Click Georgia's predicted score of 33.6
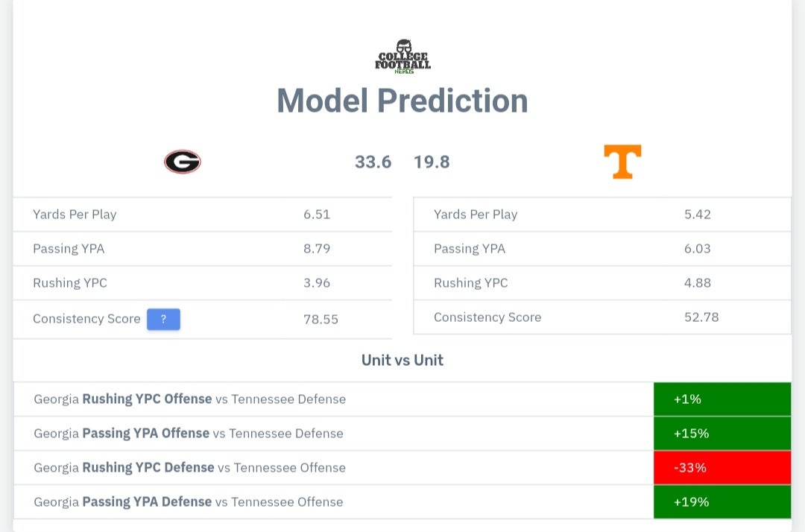The width and height of the screenshot is (805, 532). click(373, 162)
